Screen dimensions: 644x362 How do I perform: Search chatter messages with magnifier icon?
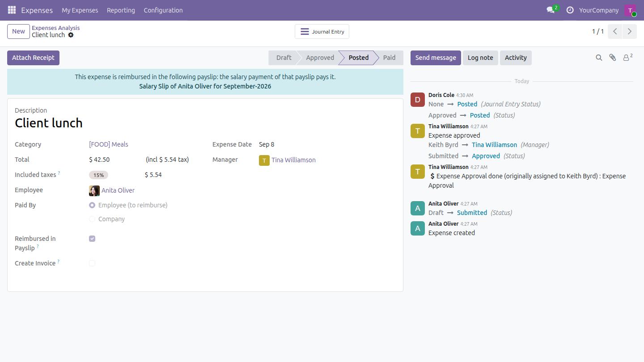coord(599,58)
